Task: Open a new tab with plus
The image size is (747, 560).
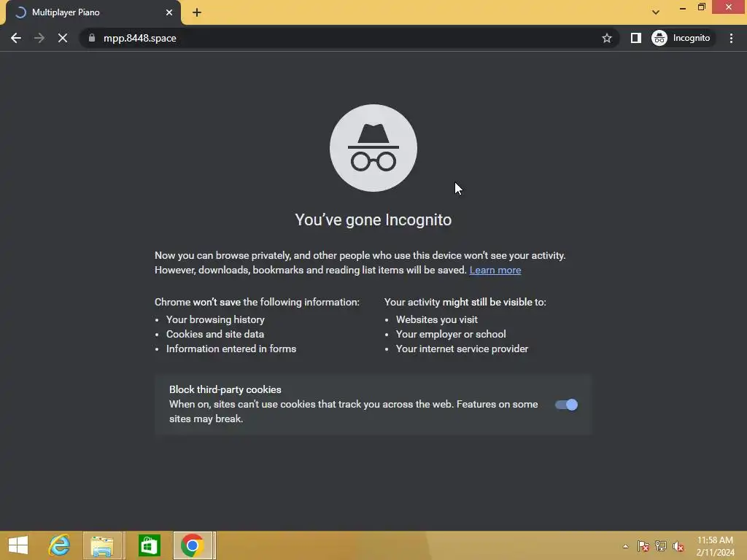Action: coord(197,12)
